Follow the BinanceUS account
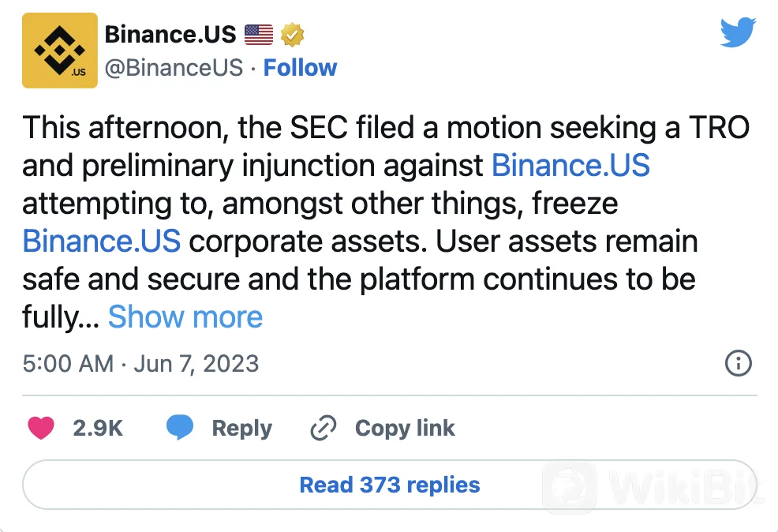Screen dimensions: 778x532 300,68
